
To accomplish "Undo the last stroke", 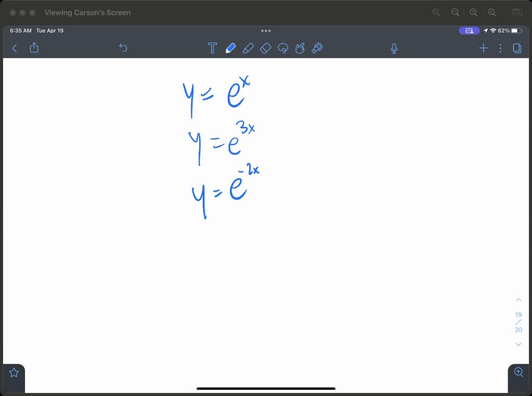I will pyautogui.click(x=123, y=47).
